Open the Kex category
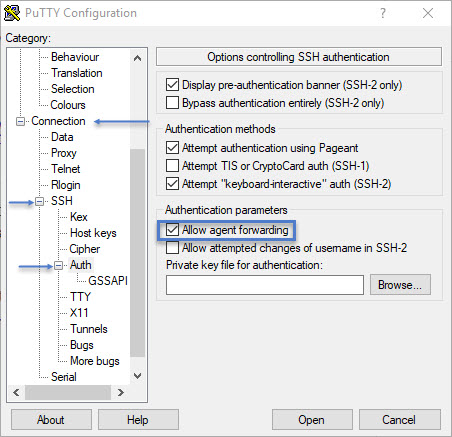Image resolution: width=452 pixels, height=437 pixels. point(79,217)
